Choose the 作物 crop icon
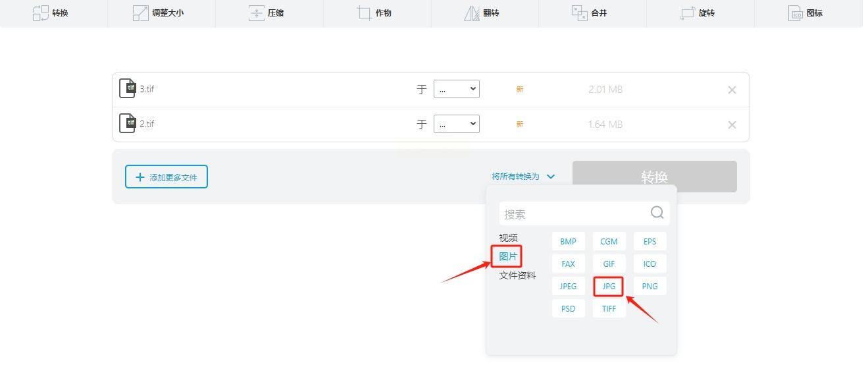This screenshot has width=868, height=392. (364, 13)
